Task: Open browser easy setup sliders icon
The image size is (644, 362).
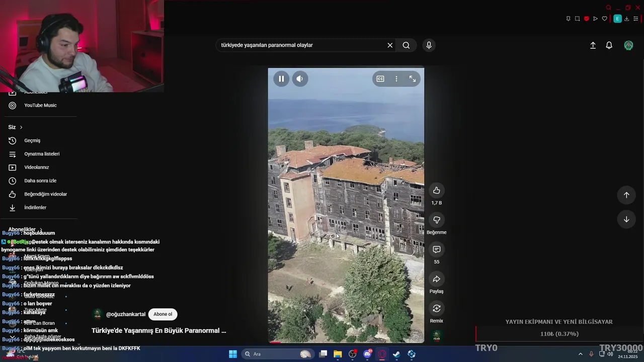Action: pyautogui.click(x=636, y=19)
